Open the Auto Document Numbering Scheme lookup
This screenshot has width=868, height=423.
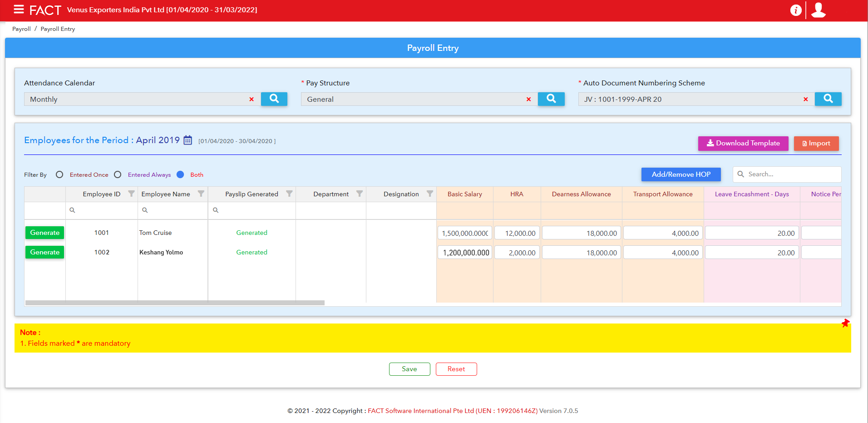pos(828,99)
